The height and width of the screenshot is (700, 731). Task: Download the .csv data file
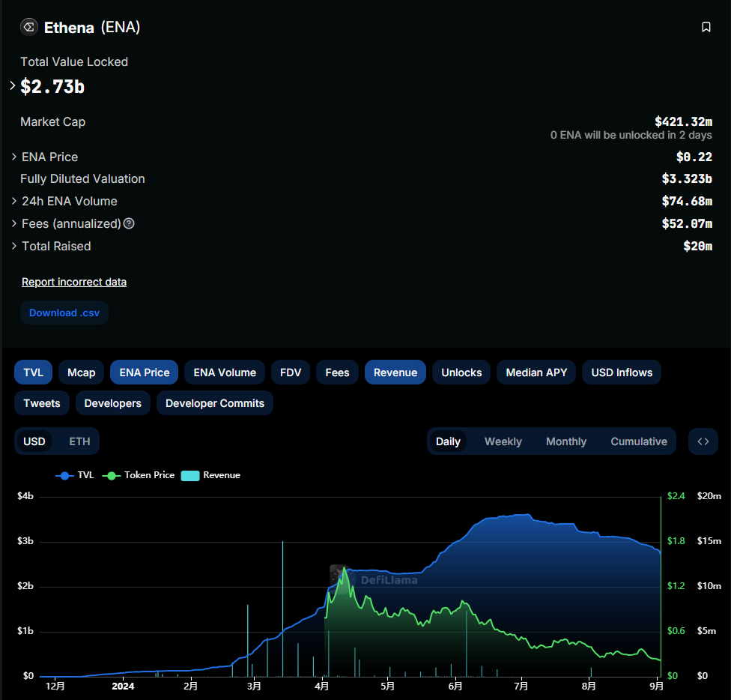coord(64,313)
